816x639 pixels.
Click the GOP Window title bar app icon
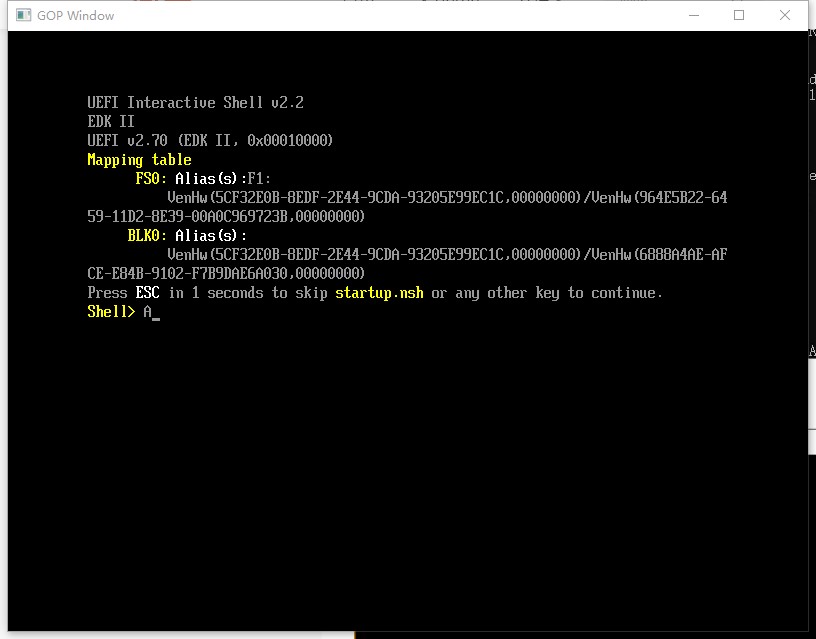(23, 15)
